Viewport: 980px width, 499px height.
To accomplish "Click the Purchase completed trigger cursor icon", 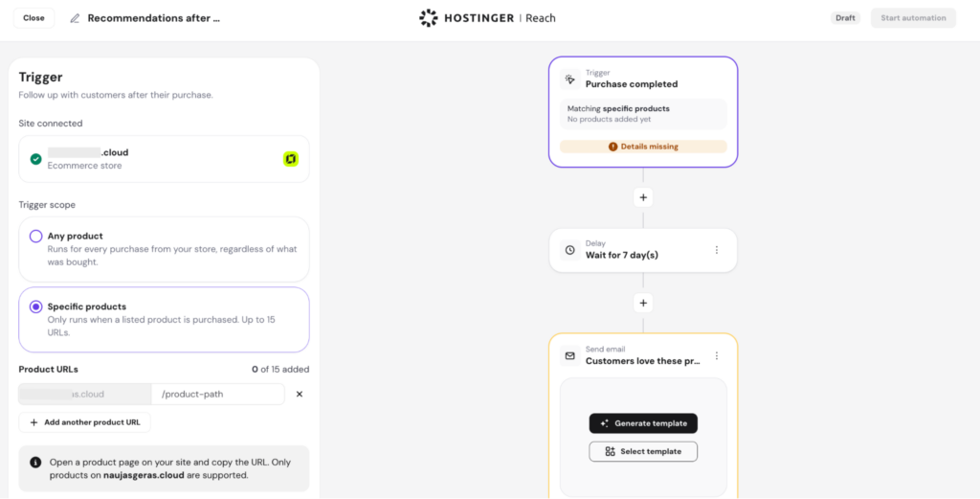I will (569, 79).
